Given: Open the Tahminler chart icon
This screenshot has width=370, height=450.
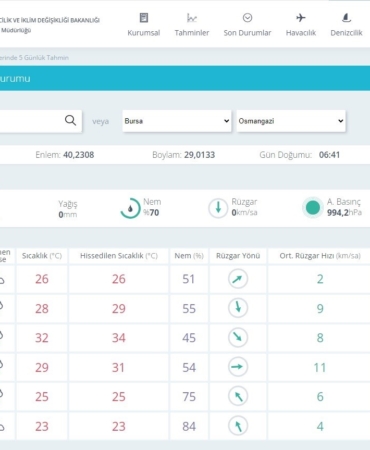Looking at the screenshot, I should [192, 18].
